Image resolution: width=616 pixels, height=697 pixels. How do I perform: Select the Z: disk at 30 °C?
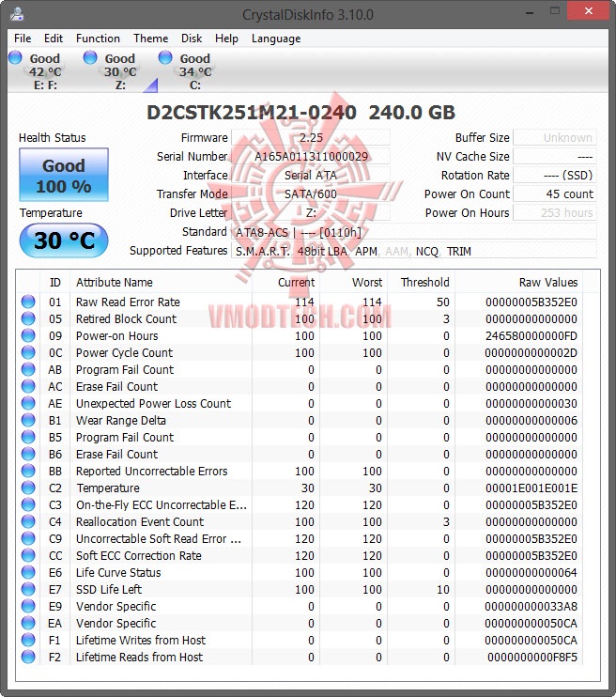click(120, 71)
